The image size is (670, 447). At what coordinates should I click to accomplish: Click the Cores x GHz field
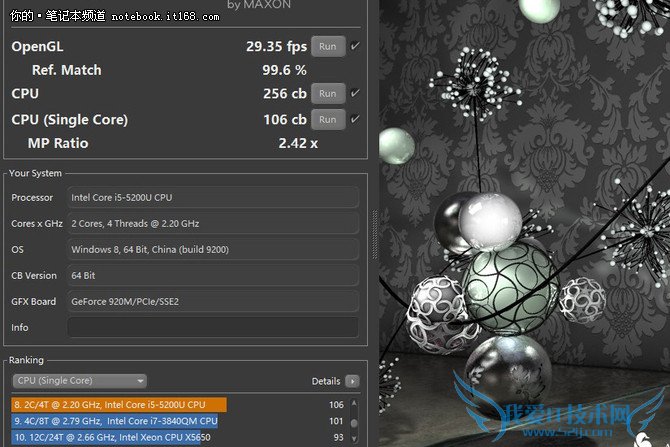213,224
